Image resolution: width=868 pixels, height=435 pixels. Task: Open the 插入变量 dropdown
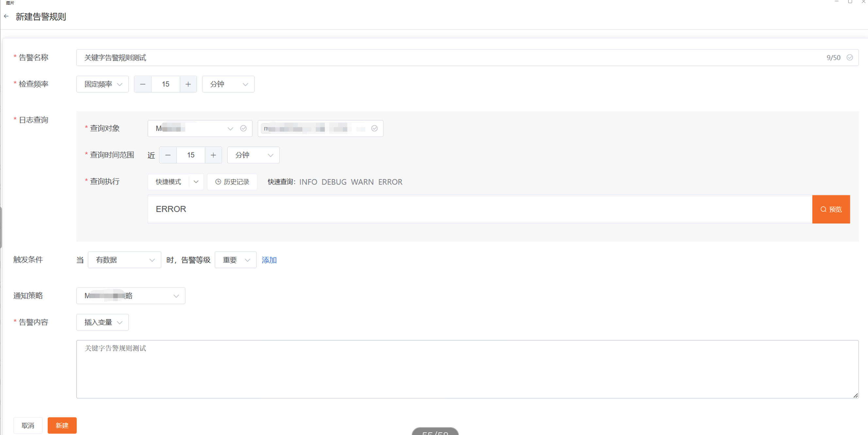(x=102, y=322)
